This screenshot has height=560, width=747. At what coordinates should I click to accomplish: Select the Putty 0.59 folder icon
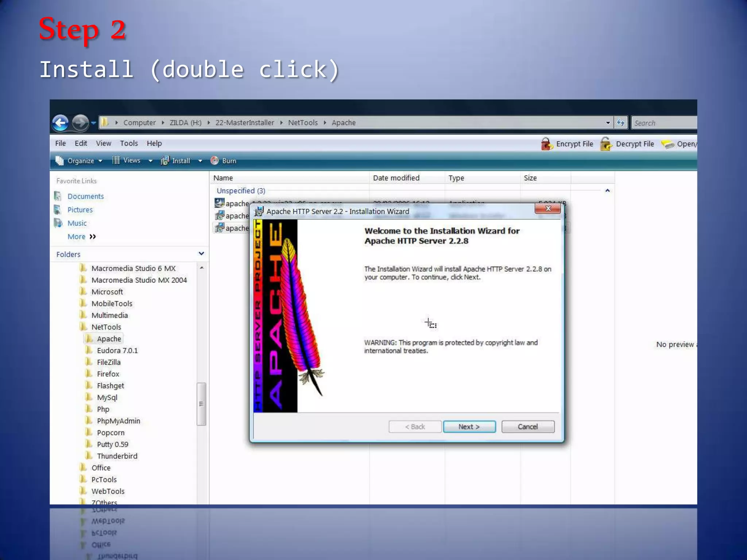point(89,444)
